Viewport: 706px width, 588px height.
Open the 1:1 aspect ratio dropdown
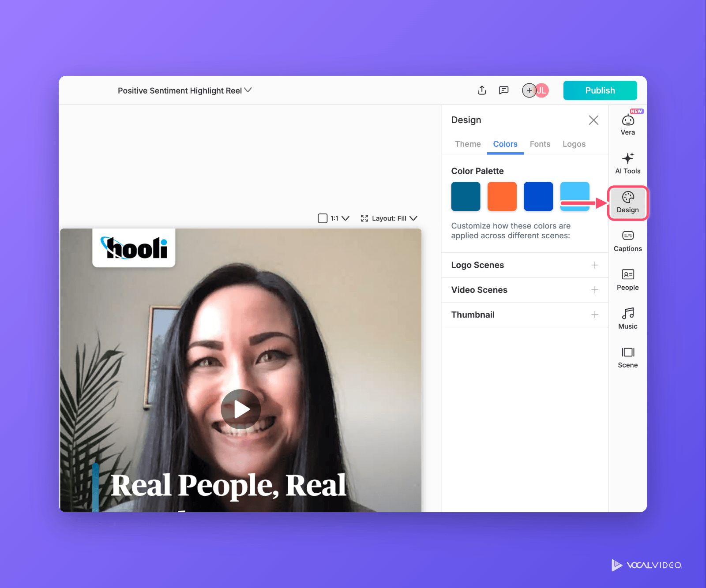click(x=334, y=218)
